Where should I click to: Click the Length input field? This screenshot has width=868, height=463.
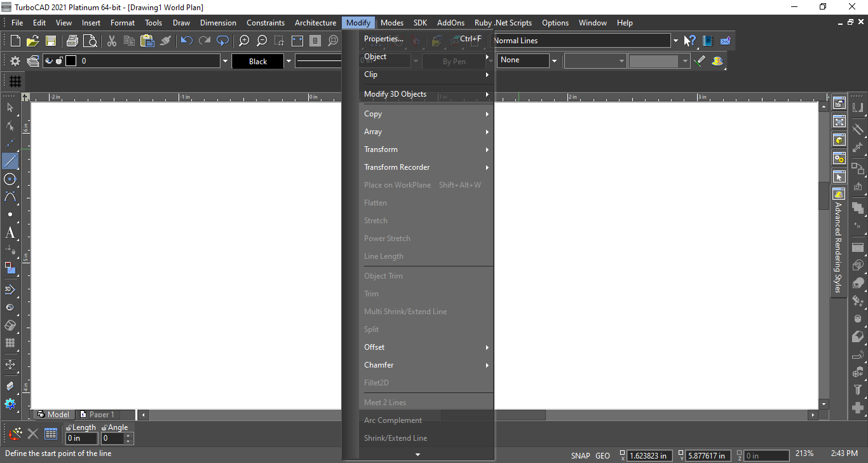82,438
